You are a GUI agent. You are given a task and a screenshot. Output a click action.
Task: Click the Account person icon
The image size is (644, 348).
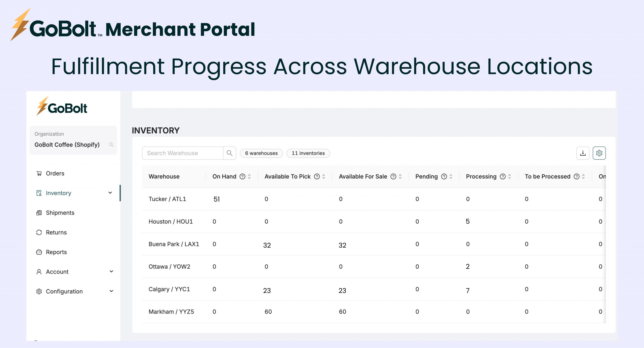click(39, 271)
